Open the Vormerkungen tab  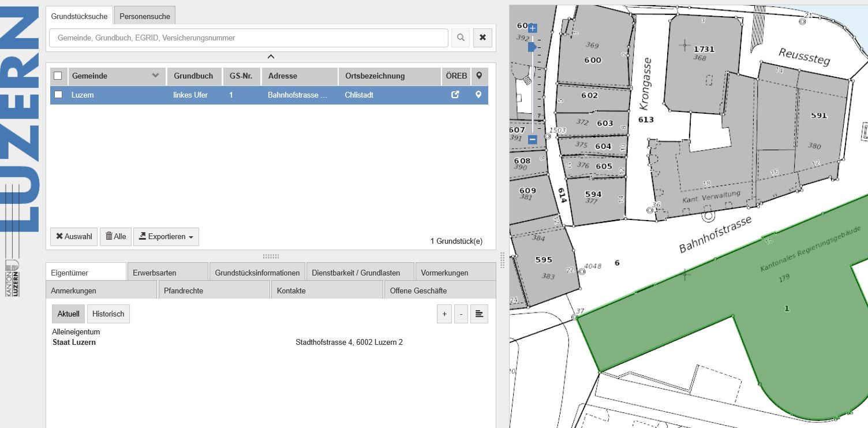point(456,272)
